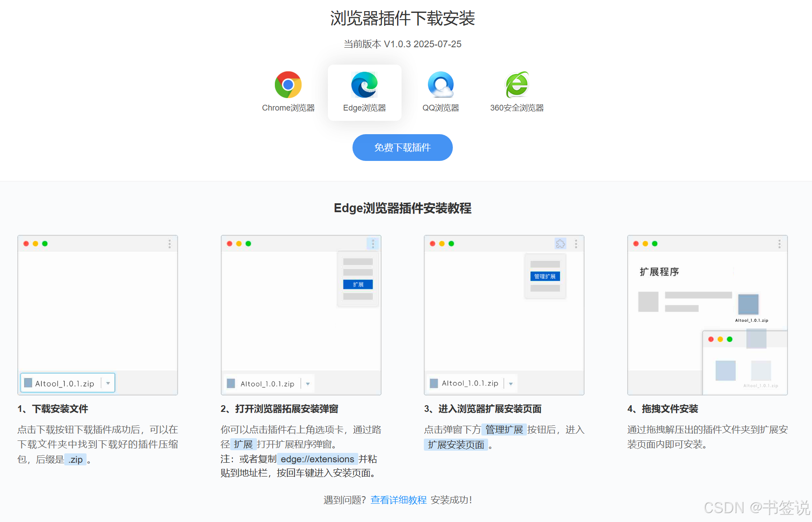Click the blue 扩展 item in step 2 illustration
This screenshot has width=812, height=522.
tap(358, 284)
